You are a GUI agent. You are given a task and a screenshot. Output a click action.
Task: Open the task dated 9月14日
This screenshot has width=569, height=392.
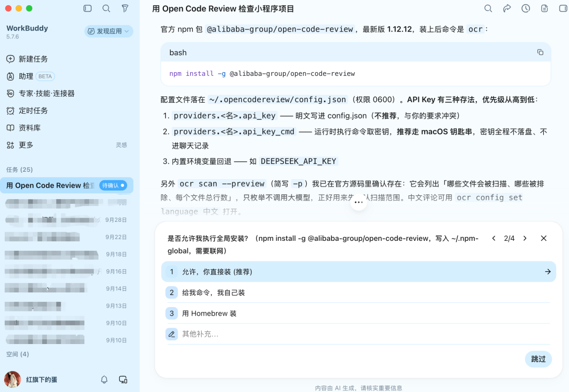(x=67, y=289)
